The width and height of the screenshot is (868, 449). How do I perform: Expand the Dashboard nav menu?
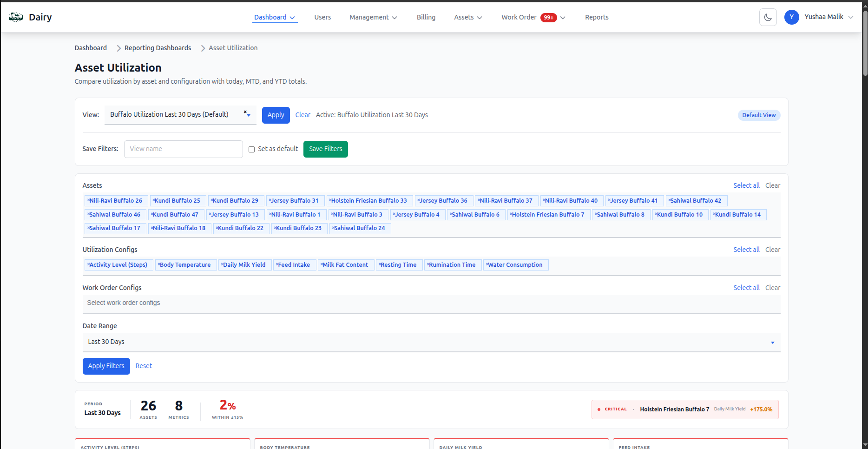275,17
